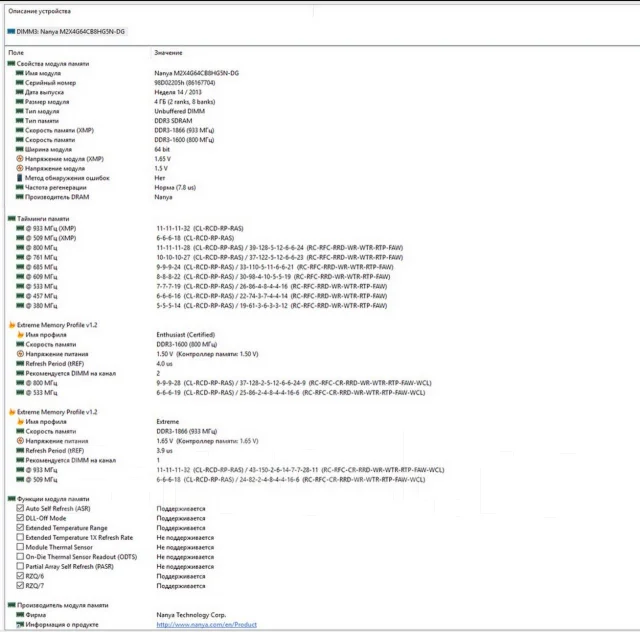Image resolution: width=640 pixels, height=632 pixels.
Task: Click the voltage icon beside Напряжение модуля (XMP)
Action: 20,159
